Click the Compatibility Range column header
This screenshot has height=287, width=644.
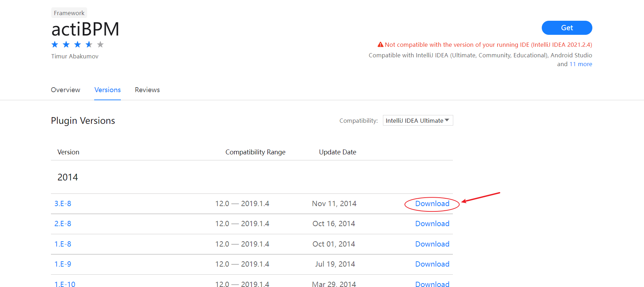click(x=255, y=152)
